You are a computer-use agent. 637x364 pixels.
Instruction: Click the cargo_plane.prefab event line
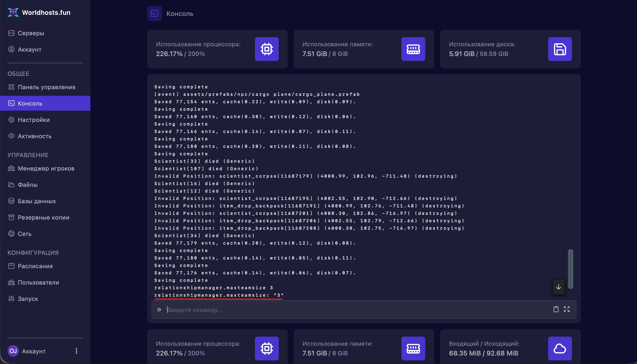tap(257, 94)
